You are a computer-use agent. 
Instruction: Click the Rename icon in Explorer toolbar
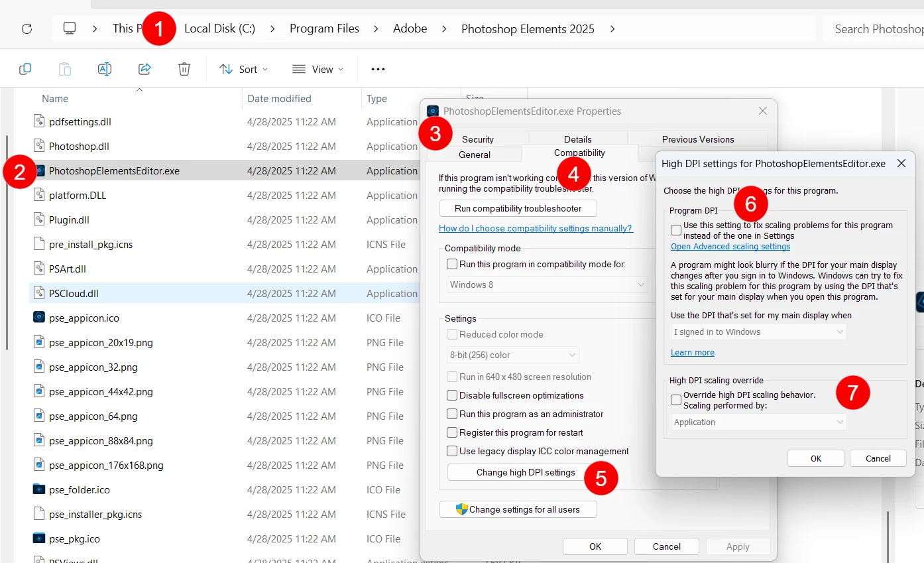point(105,69)
